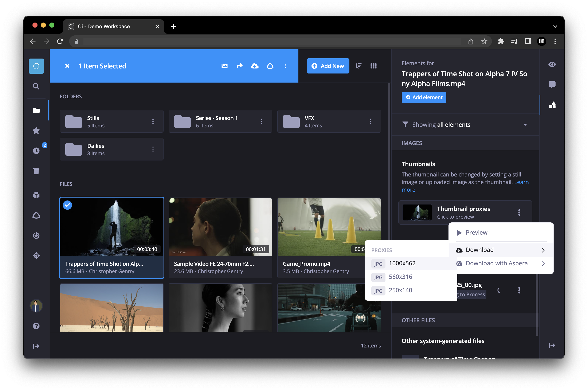
Task: Bookmark this page with the star icon
Action: [484, 41]
